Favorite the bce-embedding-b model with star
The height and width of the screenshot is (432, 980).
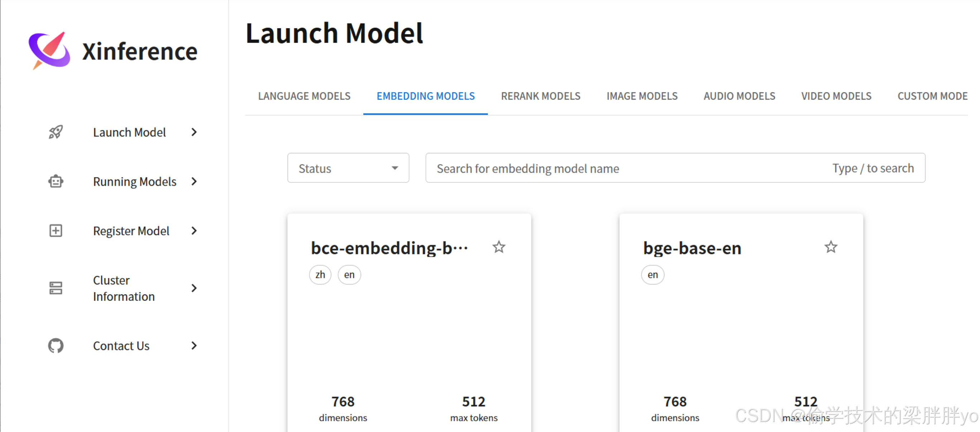point(499,247)
